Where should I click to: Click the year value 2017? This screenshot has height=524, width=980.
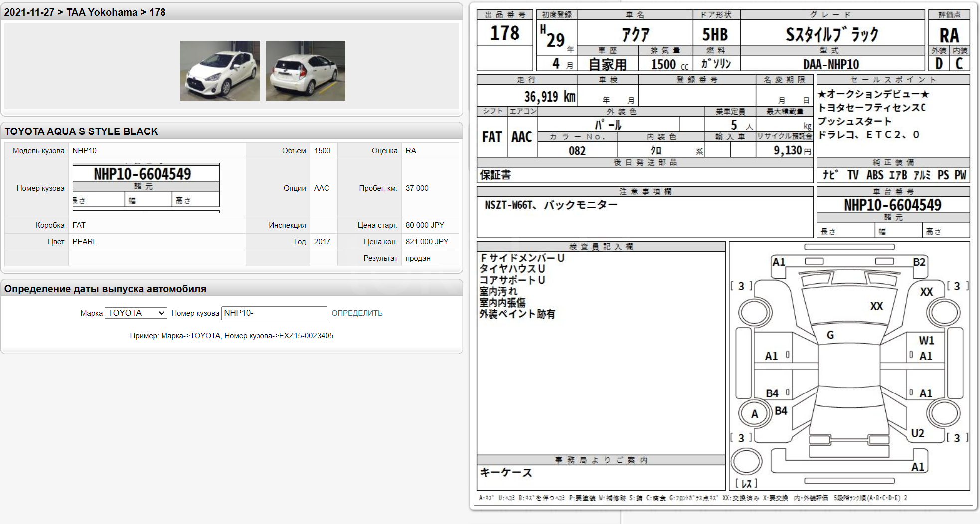(322, 242)
